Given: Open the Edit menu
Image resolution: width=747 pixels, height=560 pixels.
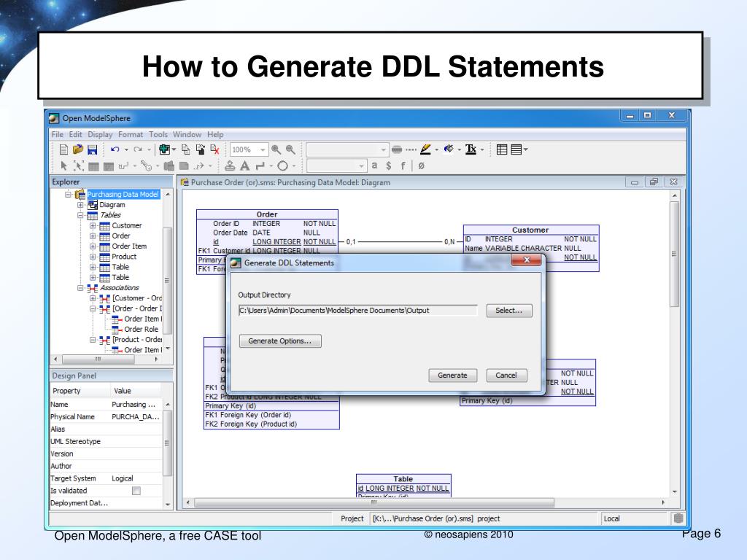Looking at the screenshot, I should (75, 135).
